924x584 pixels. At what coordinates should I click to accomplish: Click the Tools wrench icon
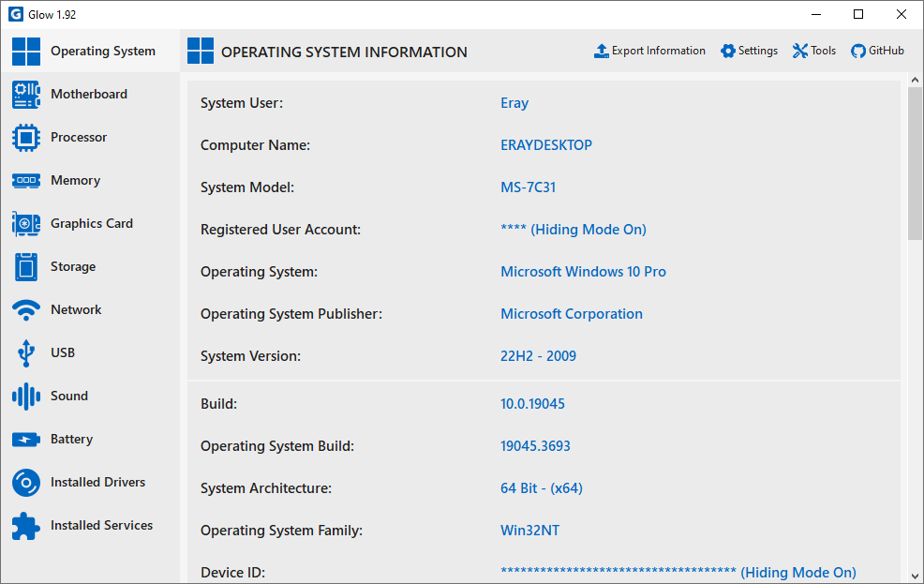pos(799,52)
